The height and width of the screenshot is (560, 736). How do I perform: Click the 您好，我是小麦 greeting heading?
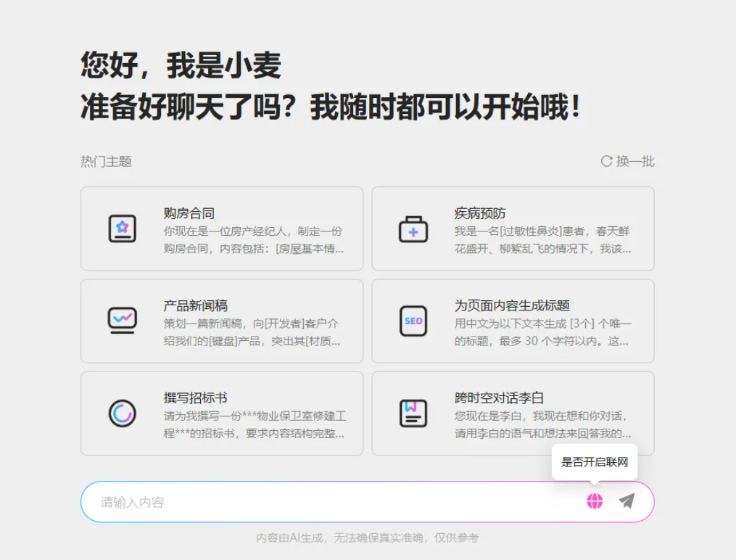[x=181, y=65]
